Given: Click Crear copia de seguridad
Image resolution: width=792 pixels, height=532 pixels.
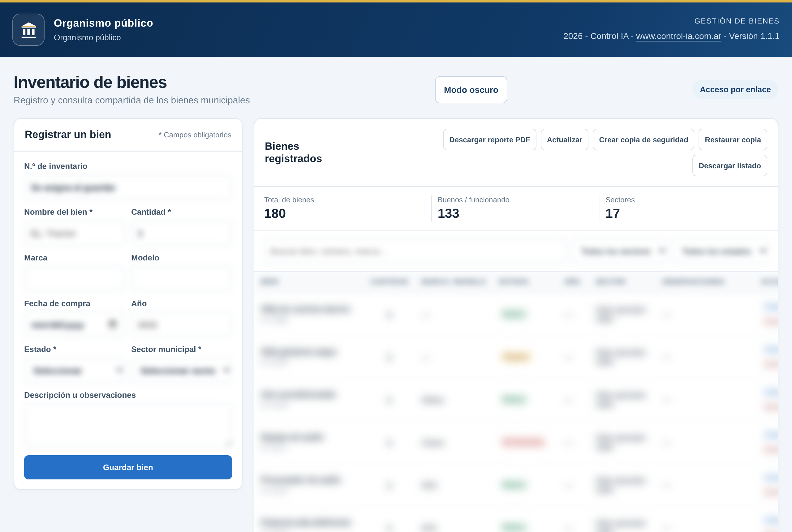Looking at the screenshot, I should [x=643, y=139].
